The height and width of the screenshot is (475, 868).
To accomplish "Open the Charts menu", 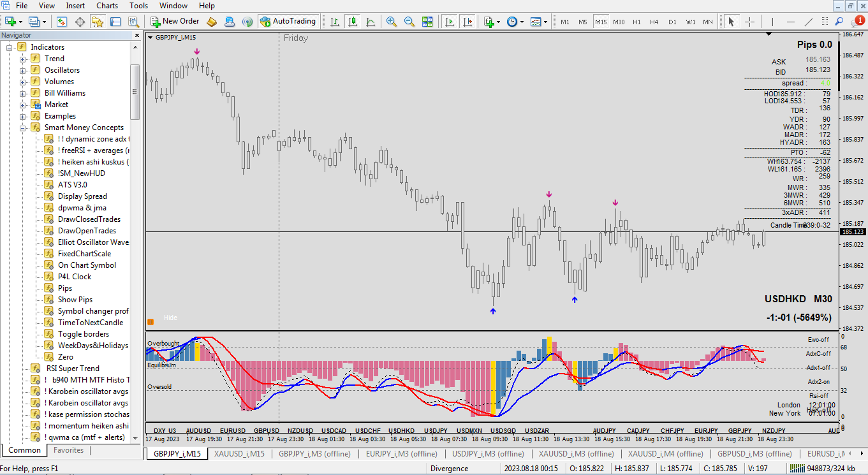I will 107,6.
